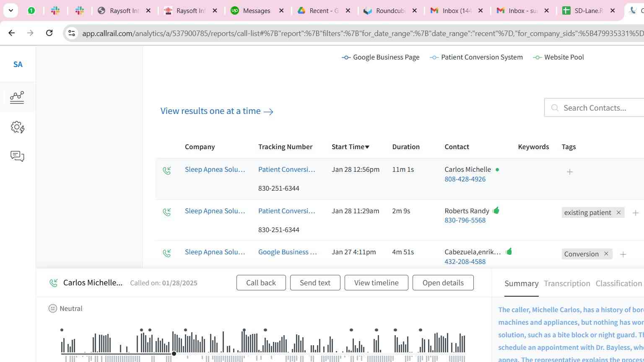Go back using browser back arrow
Screen dimensions: 644x362
pos(12,33)
